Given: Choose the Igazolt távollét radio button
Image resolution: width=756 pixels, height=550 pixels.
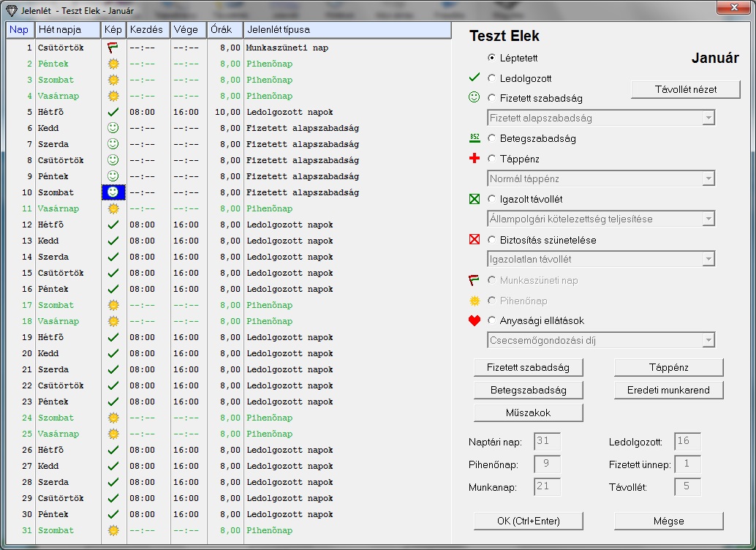Looking at the screenshot, I should tap(491, 199).
